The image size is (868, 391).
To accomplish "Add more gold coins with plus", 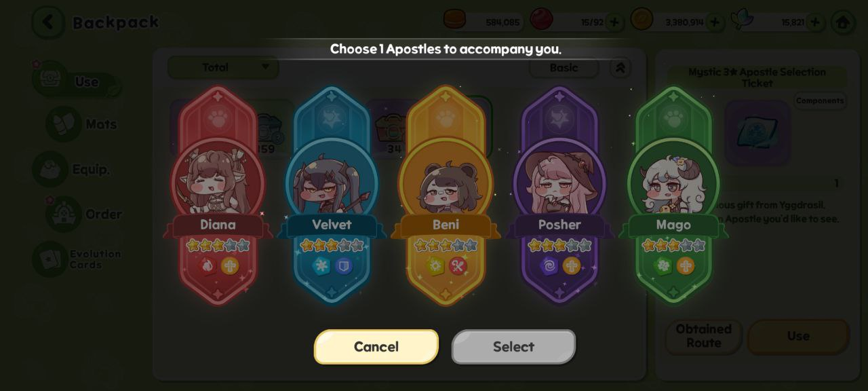I will 714,22.
